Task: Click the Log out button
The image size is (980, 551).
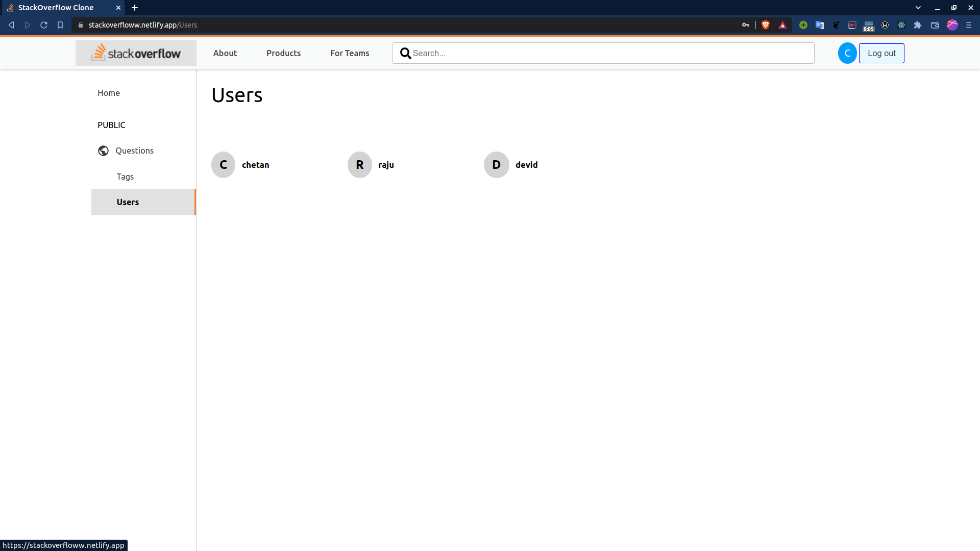Action: tap(881, 53)
